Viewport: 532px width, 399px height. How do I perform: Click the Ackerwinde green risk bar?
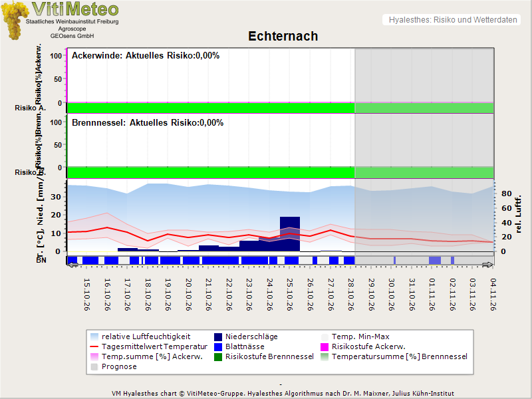point(211,108)
